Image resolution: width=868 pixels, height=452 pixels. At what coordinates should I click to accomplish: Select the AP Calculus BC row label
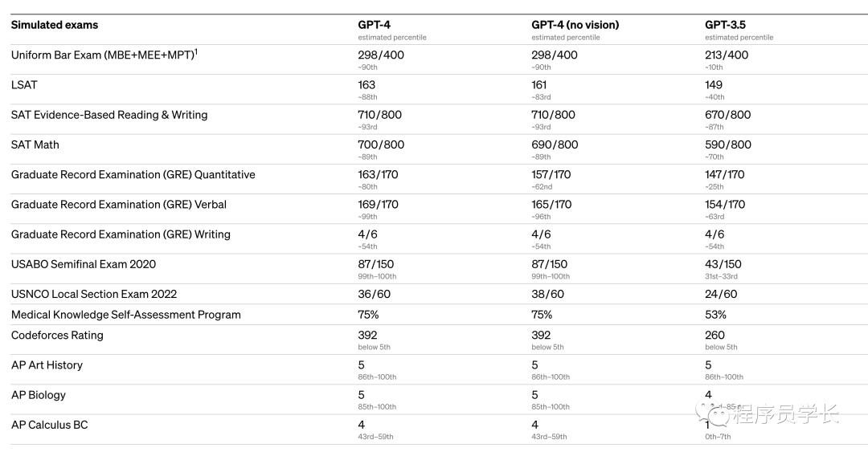(49, 425)
